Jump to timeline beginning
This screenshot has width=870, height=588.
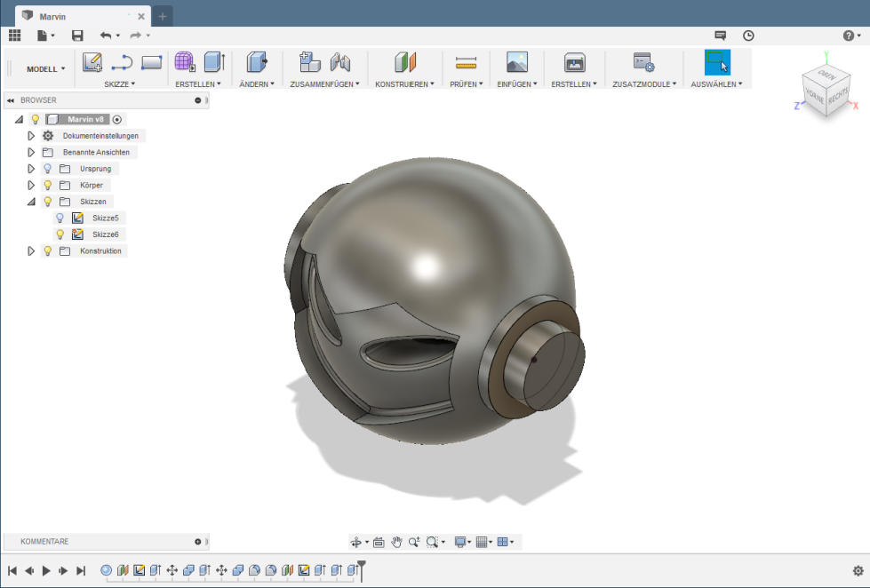tap(12, 570)
